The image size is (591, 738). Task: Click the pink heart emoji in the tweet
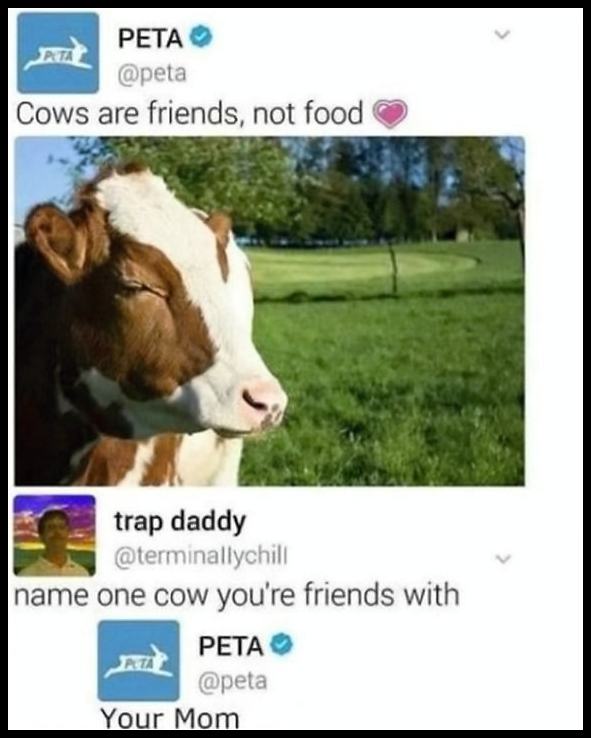click(390, 114)
